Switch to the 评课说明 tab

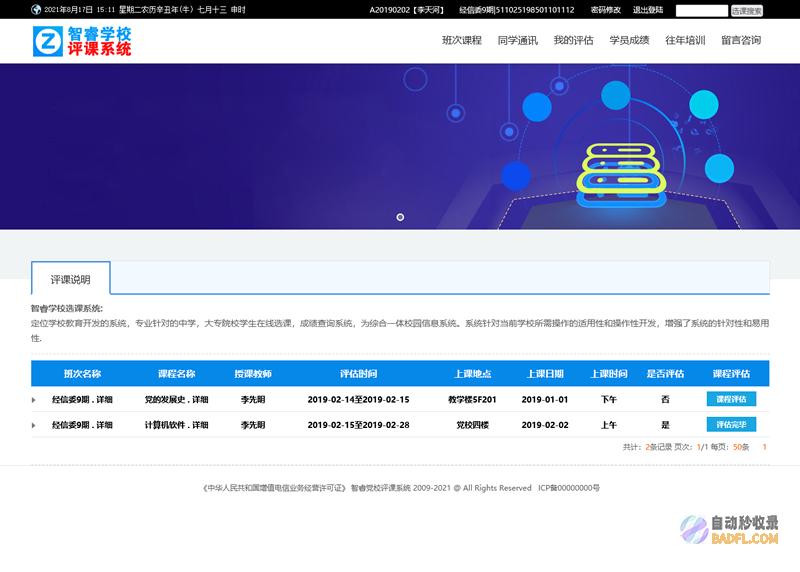[x=70, y=279]
